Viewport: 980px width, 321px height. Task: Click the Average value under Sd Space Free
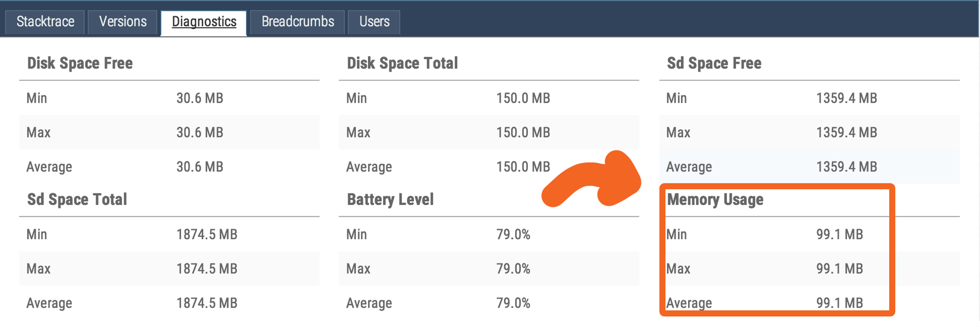pyautogui.click(x=846, y=167)
